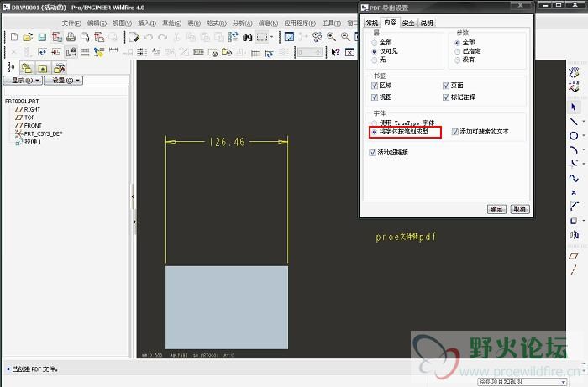This screenshot has width=588, height=387.
Task: Switch to the 说明 tab
Action: tap(427, 23)
